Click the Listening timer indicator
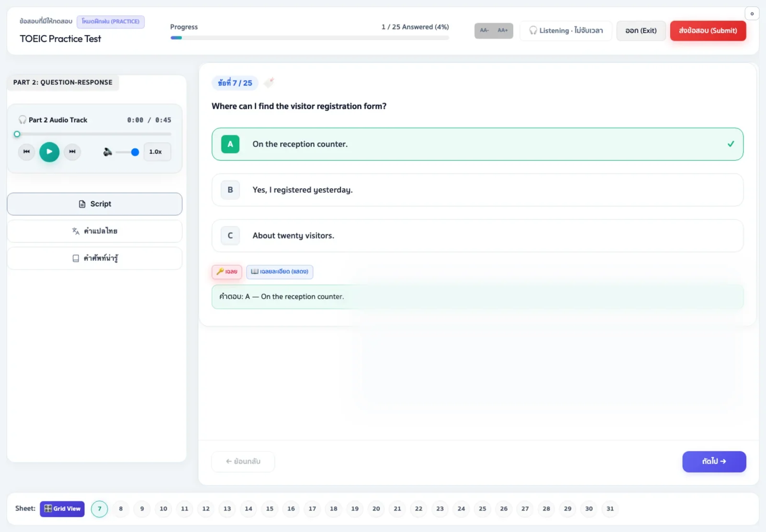The width and height of the screenshot is (766, 532). pyautogui.click(x=566, y=31)
